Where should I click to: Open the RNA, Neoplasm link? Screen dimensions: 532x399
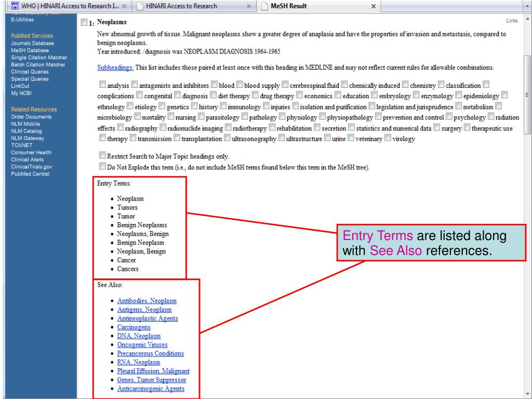pyautogui.click(x=138, y=362)
